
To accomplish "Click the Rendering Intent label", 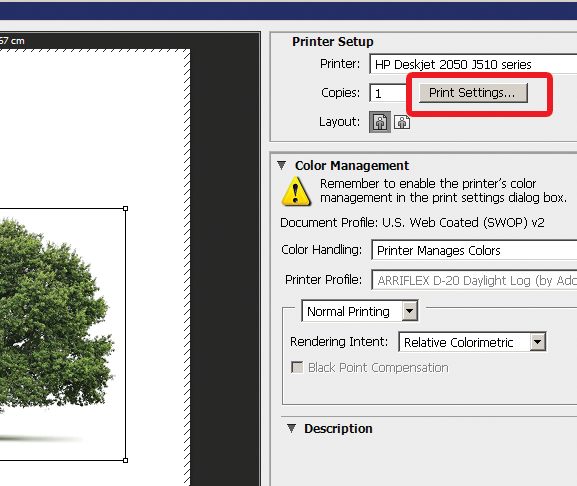I will pyautogui.click(x=339, y=341).
